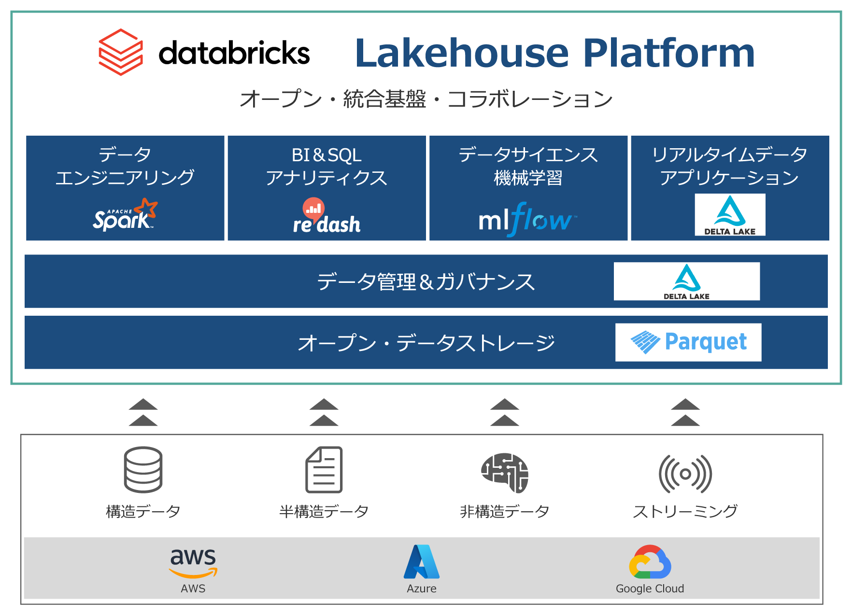Click the AWS logo

[x=193, y=563]
